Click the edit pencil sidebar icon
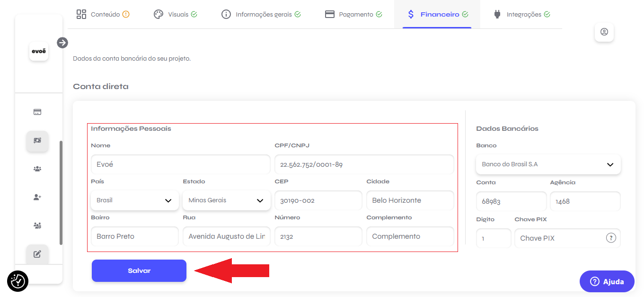The image size is (644, 297). tap(37, 254)
